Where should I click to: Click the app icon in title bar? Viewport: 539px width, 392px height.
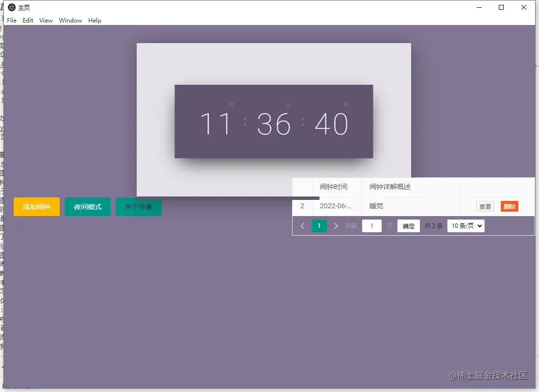[12, 7]
